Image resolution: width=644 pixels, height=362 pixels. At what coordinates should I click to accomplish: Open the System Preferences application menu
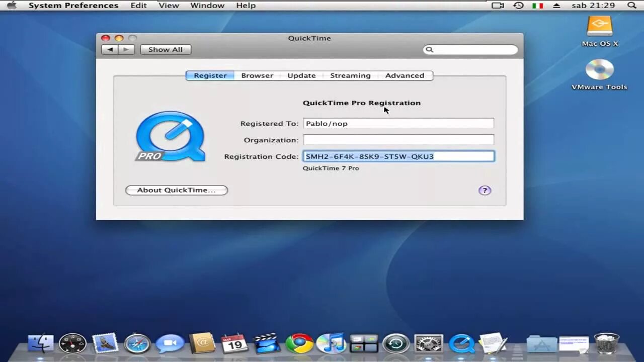73,6
